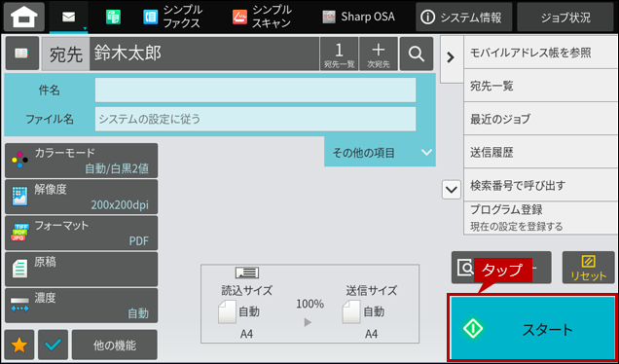Tap the magnifier search destination icon
The image size is (619, 364).
tap(417, 54)
